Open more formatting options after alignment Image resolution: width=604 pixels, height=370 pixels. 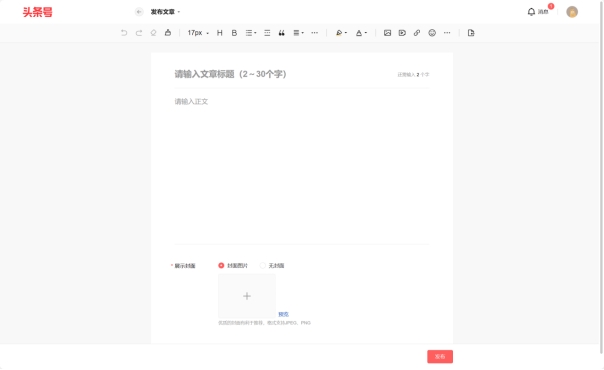coord(315,33)
